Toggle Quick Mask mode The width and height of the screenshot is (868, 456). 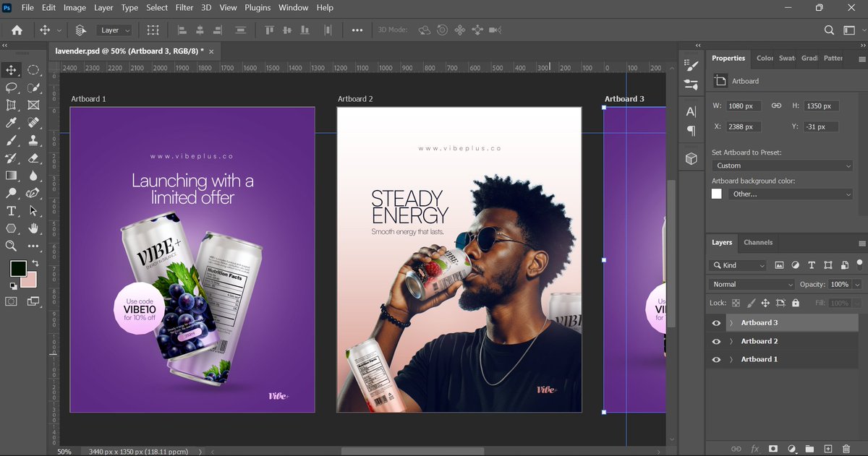(12, 301)
